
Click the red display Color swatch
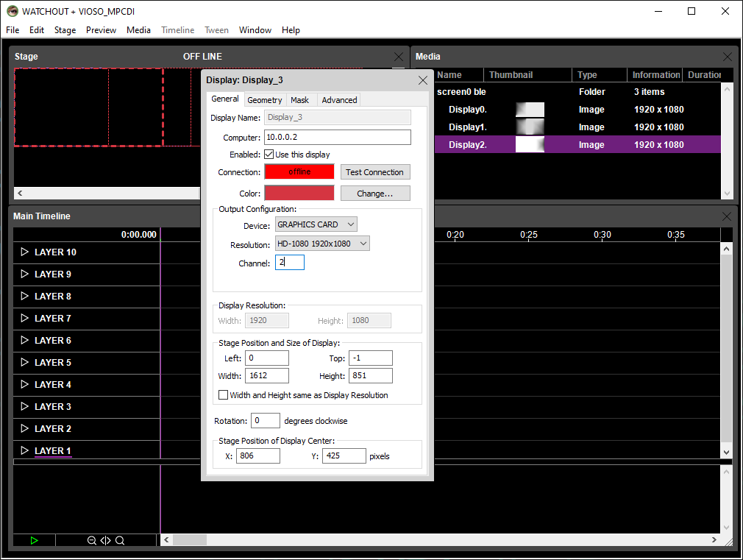(299, 193)
